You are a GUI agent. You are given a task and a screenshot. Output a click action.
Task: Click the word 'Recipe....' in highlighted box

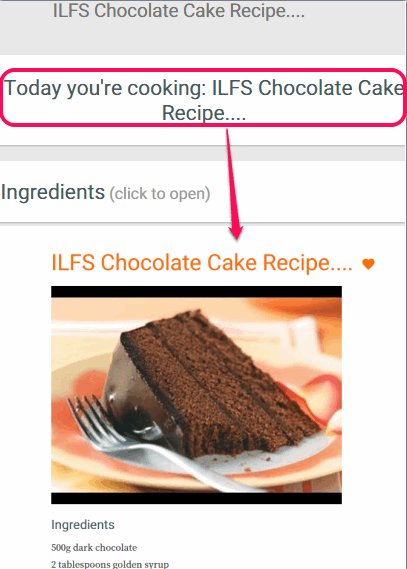204,113
